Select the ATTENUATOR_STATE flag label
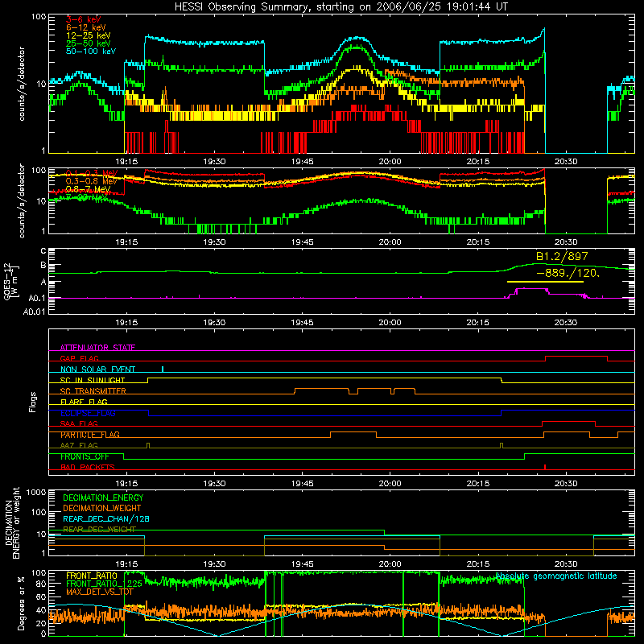The height and width of the screenshot is (644, 644). point(97,348)
